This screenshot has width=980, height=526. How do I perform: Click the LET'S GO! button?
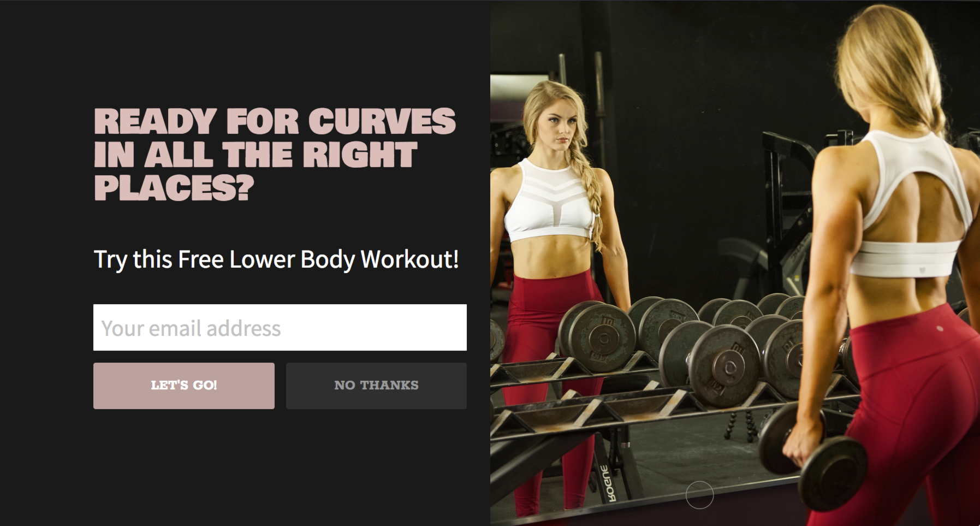tap(184, 386)
